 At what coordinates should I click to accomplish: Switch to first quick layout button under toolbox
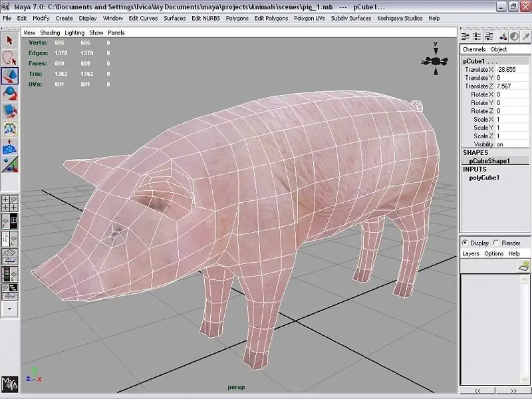click(9, 203)
